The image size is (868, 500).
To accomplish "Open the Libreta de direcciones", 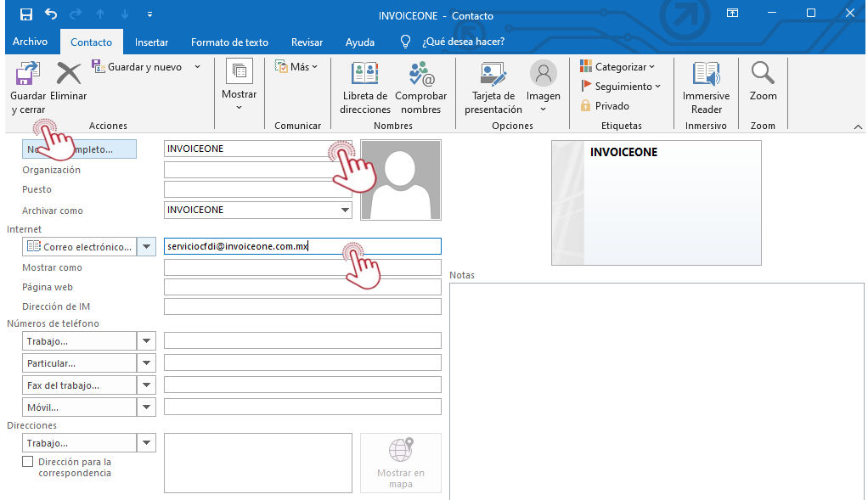I will [x=365, y=74].
